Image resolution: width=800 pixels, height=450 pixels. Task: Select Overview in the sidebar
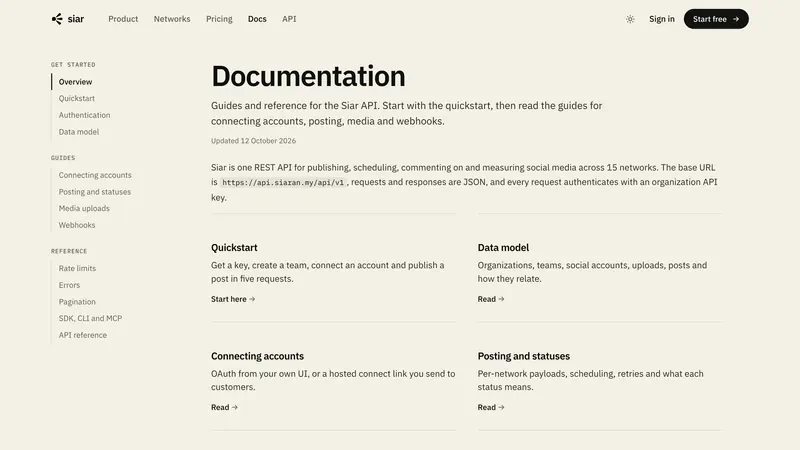tap(75, 82)
